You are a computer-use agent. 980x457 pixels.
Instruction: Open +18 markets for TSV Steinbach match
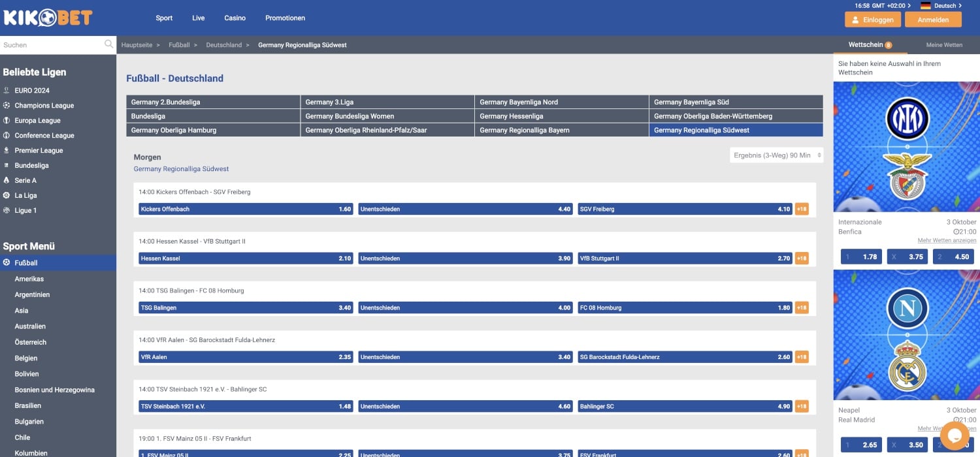pos(802,406)
